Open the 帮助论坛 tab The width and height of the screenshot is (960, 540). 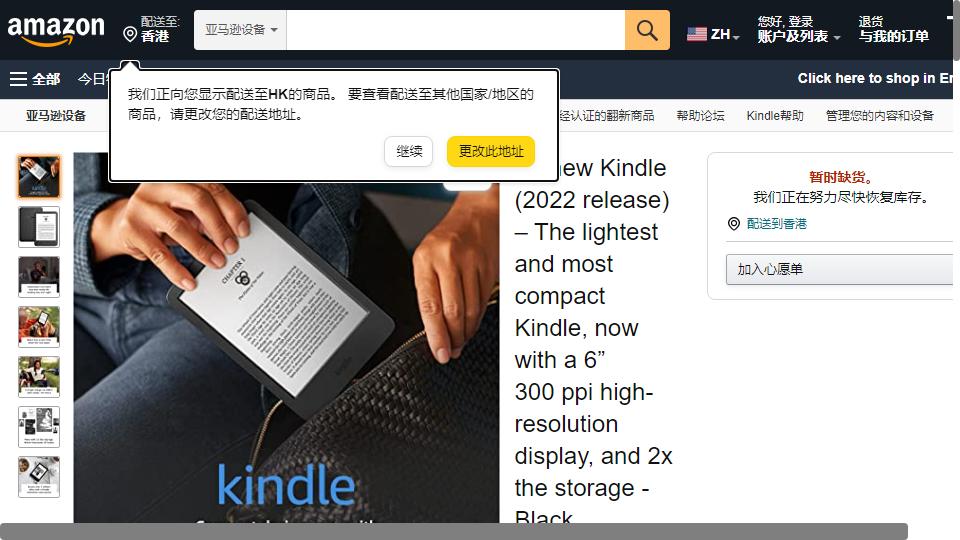(x=700, y=116)
